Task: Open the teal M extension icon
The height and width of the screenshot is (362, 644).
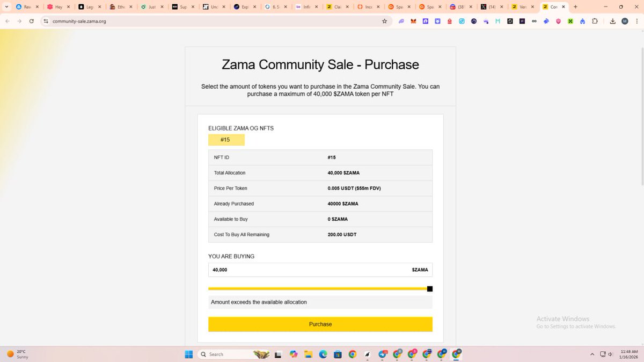Action: click(497, 21)
